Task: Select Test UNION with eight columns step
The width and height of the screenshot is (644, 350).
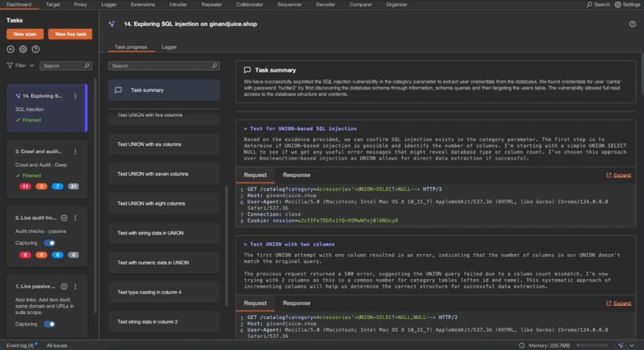Action: [x=164, y=204]
